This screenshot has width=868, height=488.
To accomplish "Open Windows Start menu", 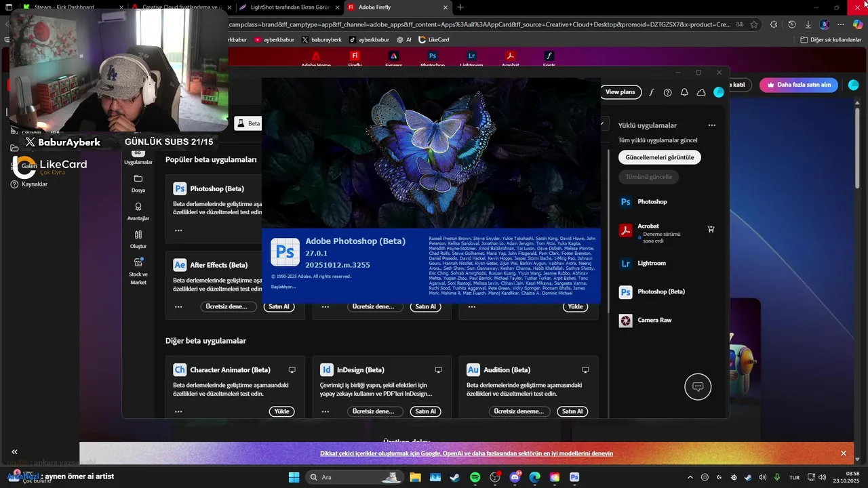I will [x=294, y=477].
